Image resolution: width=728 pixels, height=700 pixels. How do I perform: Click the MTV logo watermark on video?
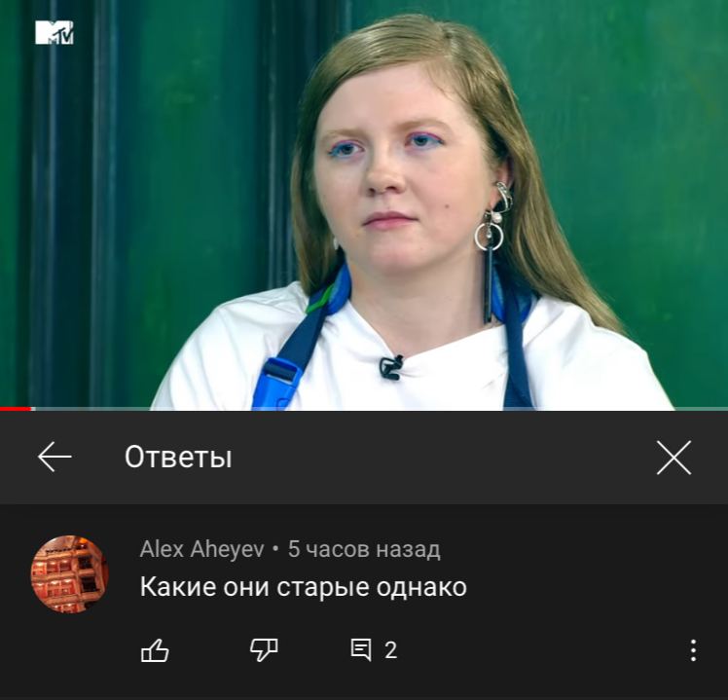(x=55, y=32)
